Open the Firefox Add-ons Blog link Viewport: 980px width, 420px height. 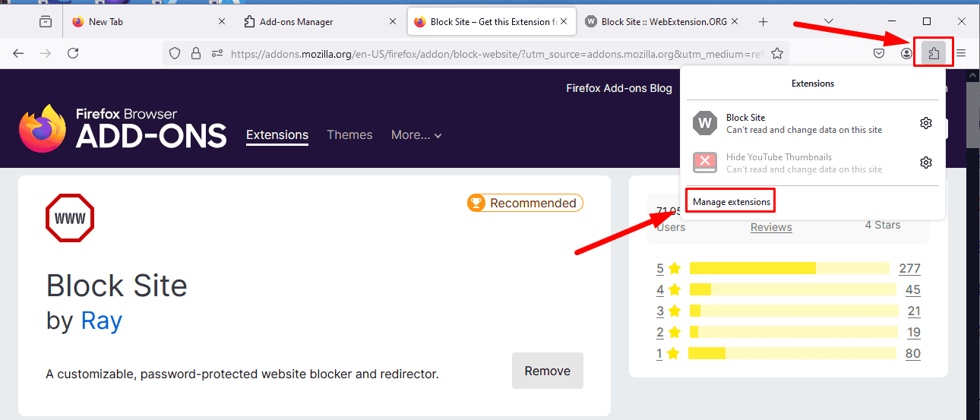click(x=619, y=88)
